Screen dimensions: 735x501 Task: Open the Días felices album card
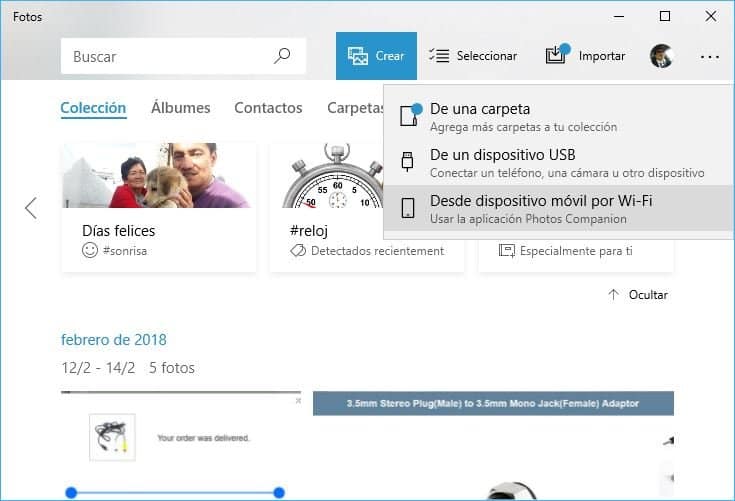158,207
